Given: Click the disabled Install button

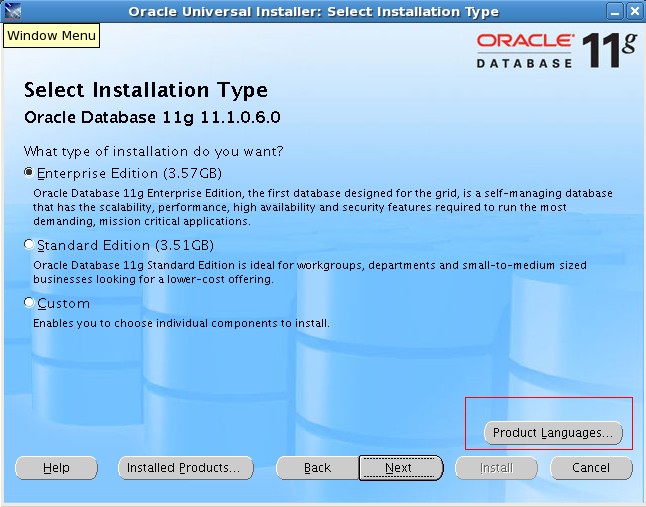Looking at the screenshot, I should [x=496, y=468].
